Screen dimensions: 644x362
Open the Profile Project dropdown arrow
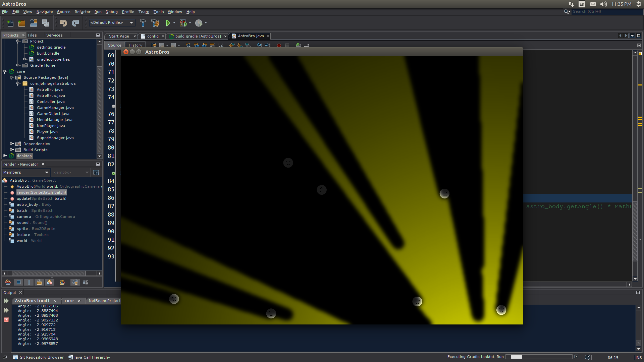point(206,23)
